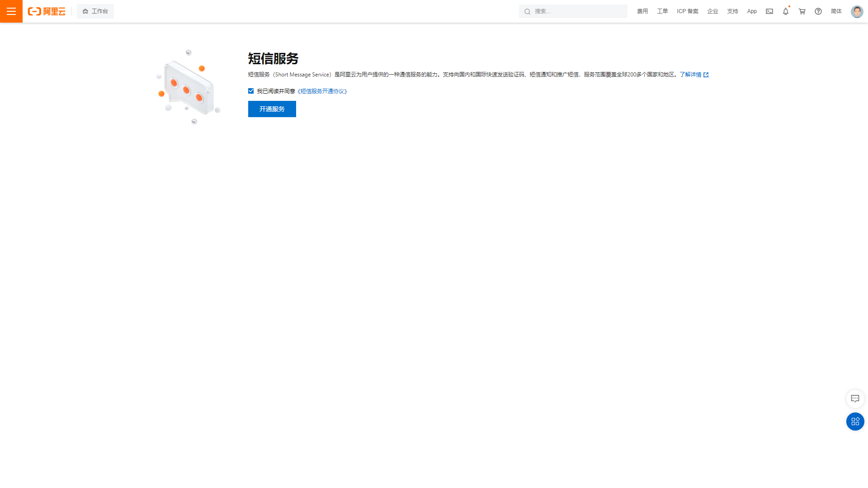
Task: Click the 短信服务 page heading
Action: pos(274,58)
